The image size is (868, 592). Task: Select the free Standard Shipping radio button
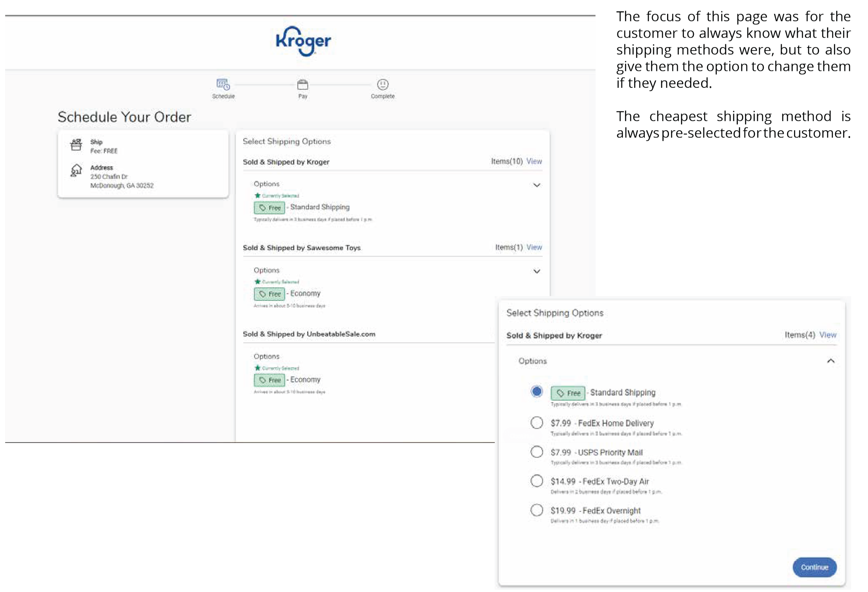537,392
